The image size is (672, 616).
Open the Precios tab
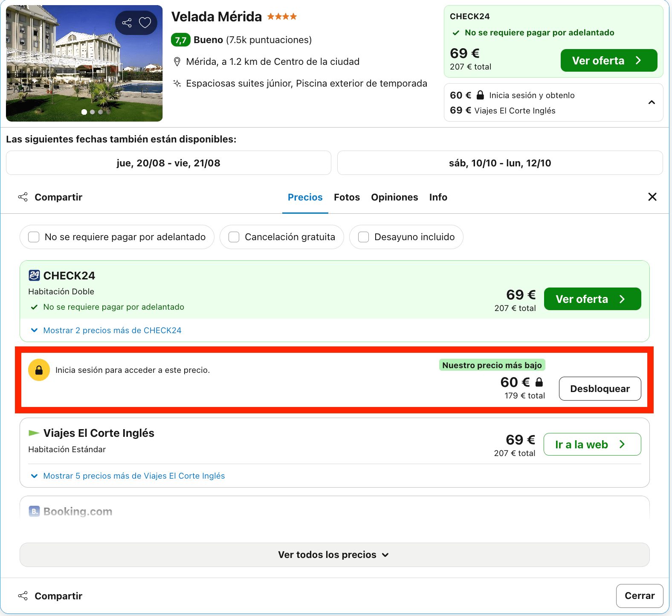point(305,197)
